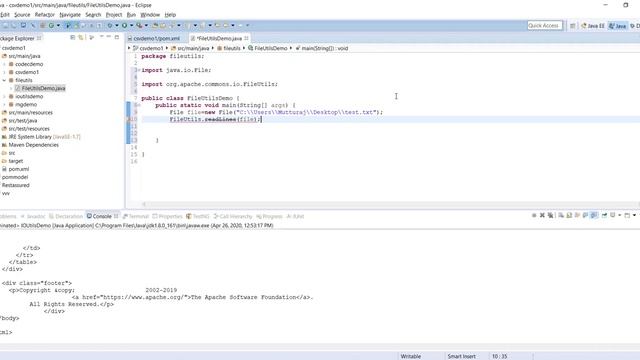The width and height of the screenshot is (640, 360).
Task: Select the pommodel project
Action: point(15,177)
